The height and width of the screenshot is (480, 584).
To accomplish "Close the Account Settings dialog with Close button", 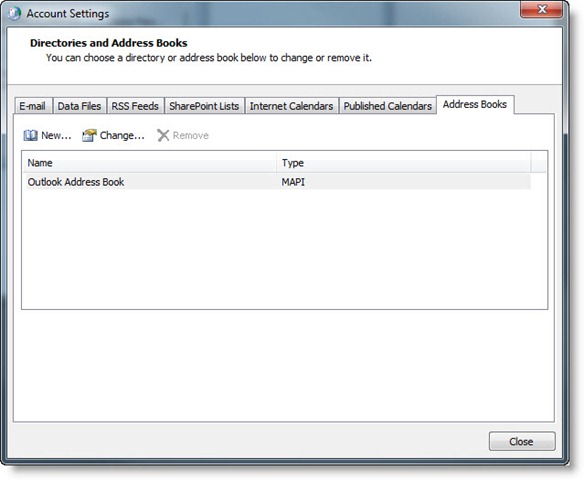I will 522,441.
